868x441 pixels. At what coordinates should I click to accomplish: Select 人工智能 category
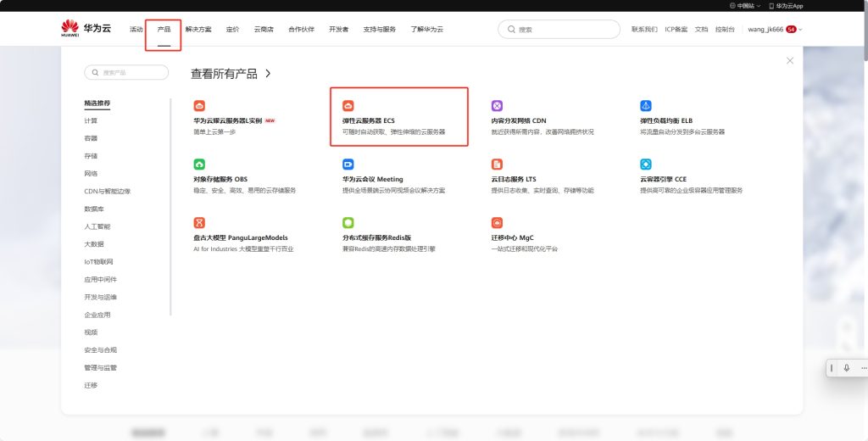coord(97,226)
